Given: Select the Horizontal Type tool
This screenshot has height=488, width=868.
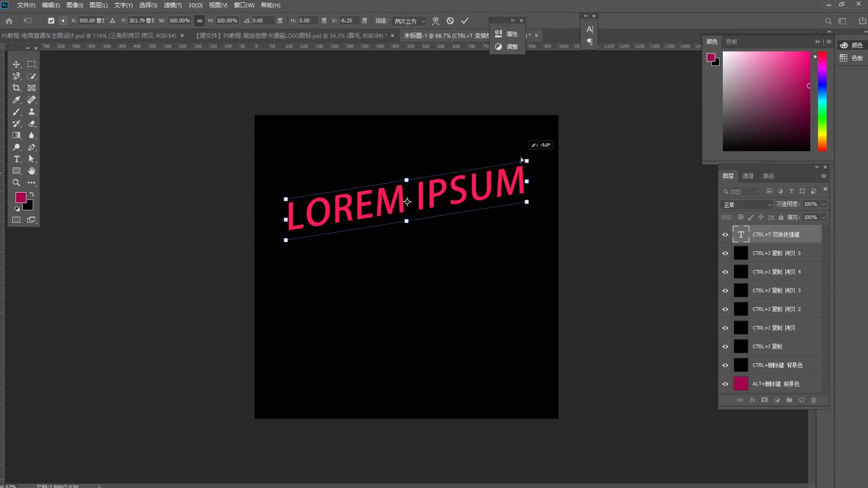Looking at the screenshot, I should 16,159.
